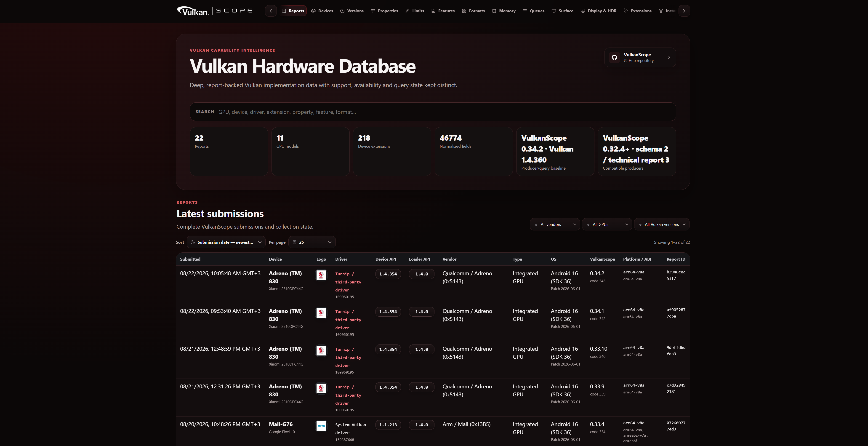868x446 pixels.
Task: Click the Driver column header
Action: pyautogui.click(x=341, y=259)
